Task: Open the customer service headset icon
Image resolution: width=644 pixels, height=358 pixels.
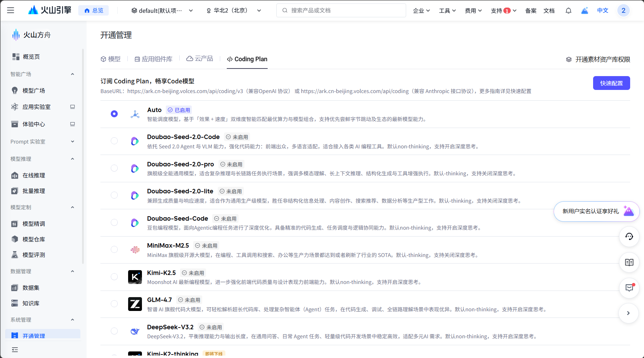Action: (x=629, y=237)
